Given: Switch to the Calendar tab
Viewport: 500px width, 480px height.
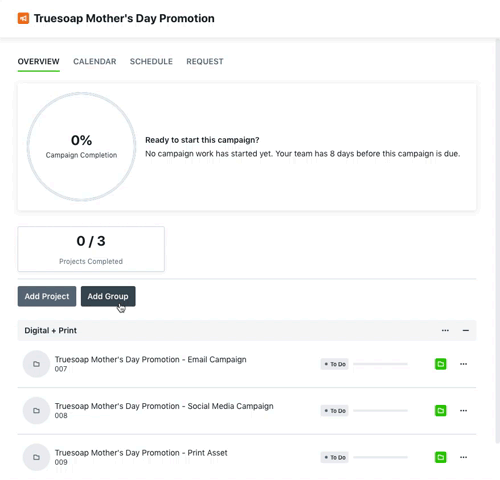Looking at the screenshot, I should click(95, 62).
